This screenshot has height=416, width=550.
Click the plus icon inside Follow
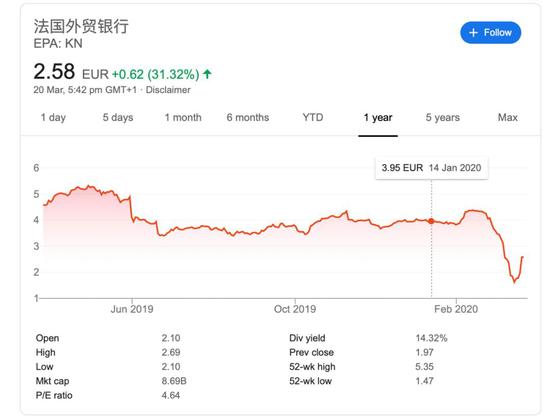click(x=473, y=33)
